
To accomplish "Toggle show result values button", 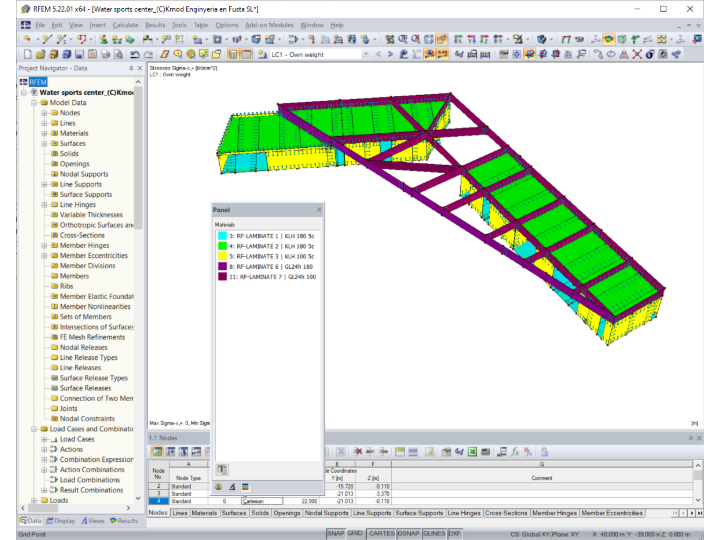I will (443, 54).
